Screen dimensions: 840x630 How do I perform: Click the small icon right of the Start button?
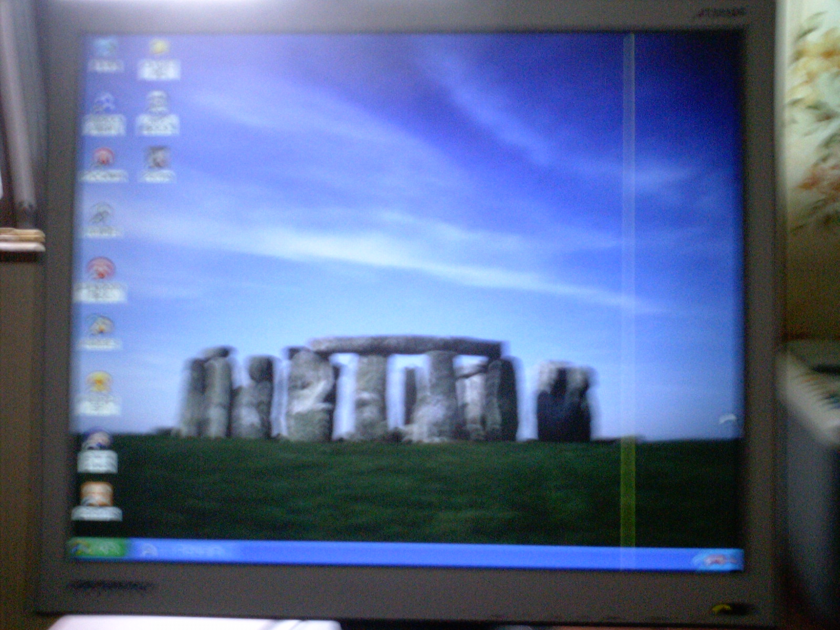tap(149, 550)
